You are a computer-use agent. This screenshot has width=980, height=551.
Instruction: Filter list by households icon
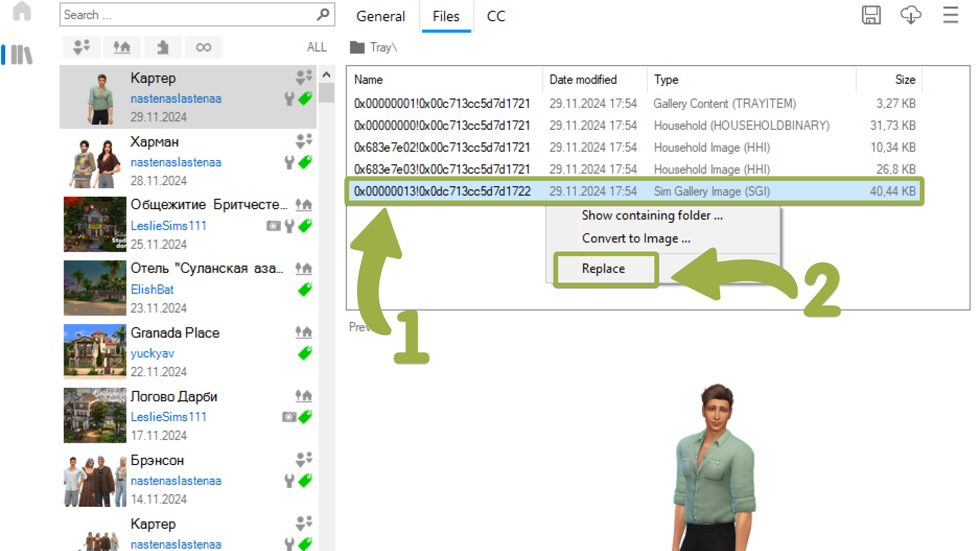click(81, 47)
